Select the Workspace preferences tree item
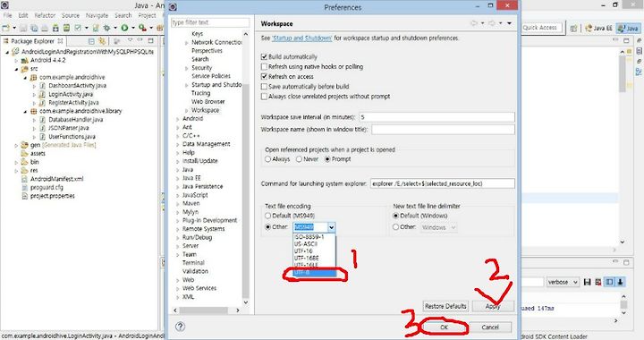Viewport: 644px width, 340px height. pos(205,110)
